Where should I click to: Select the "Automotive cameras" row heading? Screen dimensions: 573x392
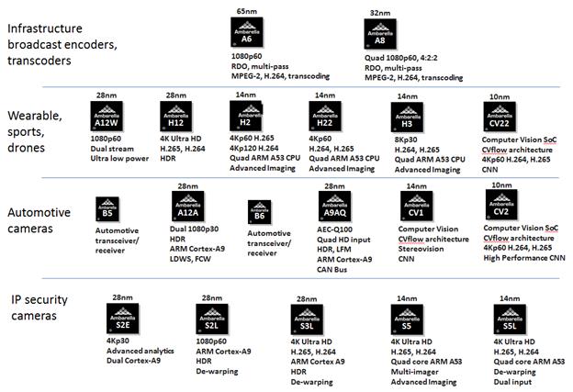pos(42,216)
